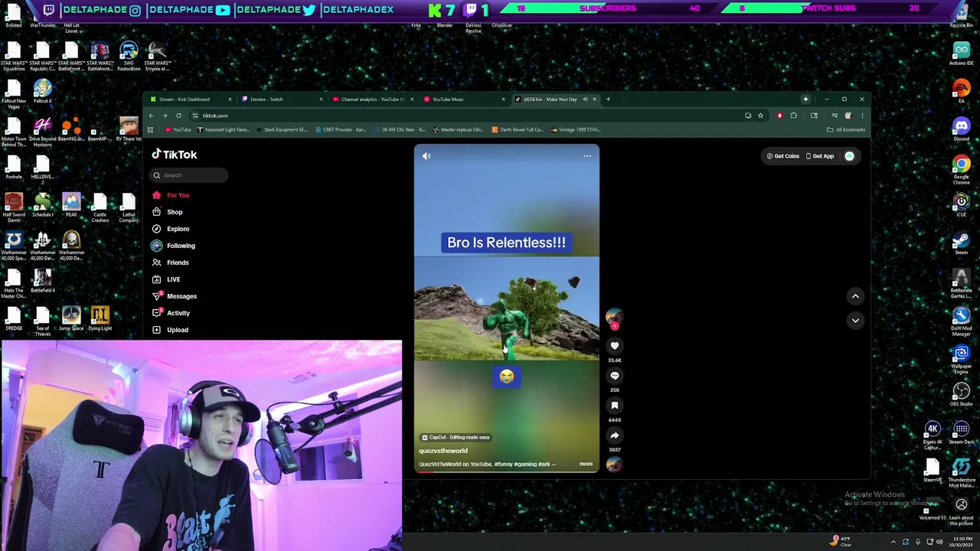Open YouTube bookmark in bookmarks bar
Screen dimensions: 980x551
tap(178, 130)
